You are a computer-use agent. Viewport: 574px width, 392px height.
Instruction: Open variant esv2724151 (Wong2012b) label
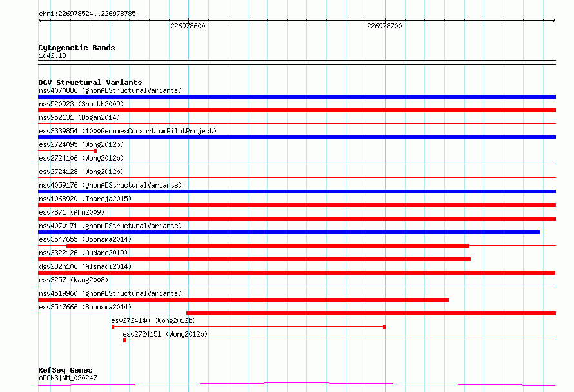pyautogui.click(x=165, y=334)
